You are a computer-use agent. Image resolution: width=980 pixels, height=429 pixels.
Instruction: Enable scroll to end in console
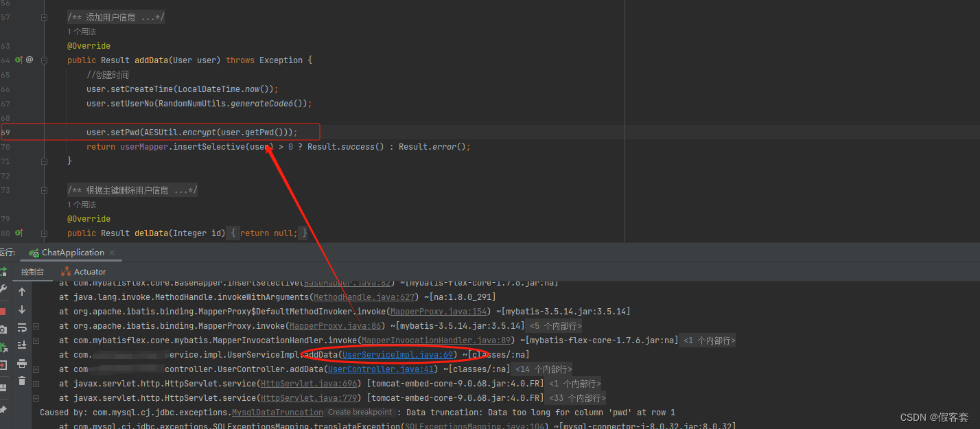(x=22, y=344)
